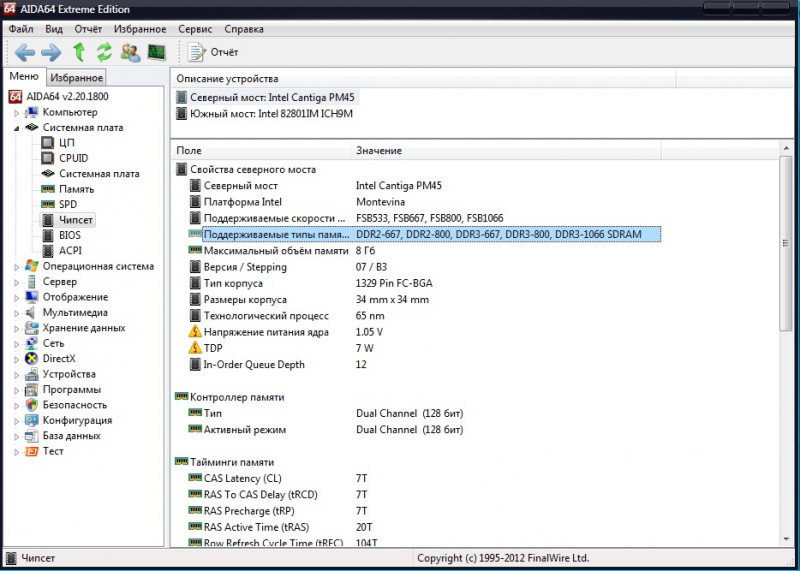
Task: Click the Хранение данных drive icon
Action: click(32, 328)
